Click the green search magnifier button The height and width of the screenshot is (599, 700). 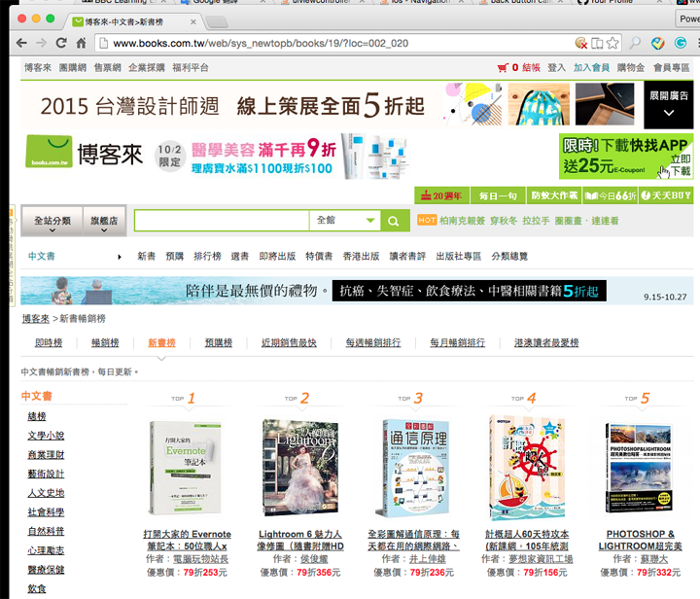pyautogui.click(x=394, y=221)
